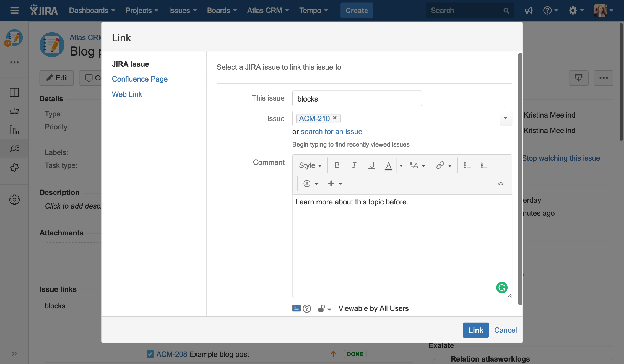Open the administration gear menu in header

click(x=576, y=11)
